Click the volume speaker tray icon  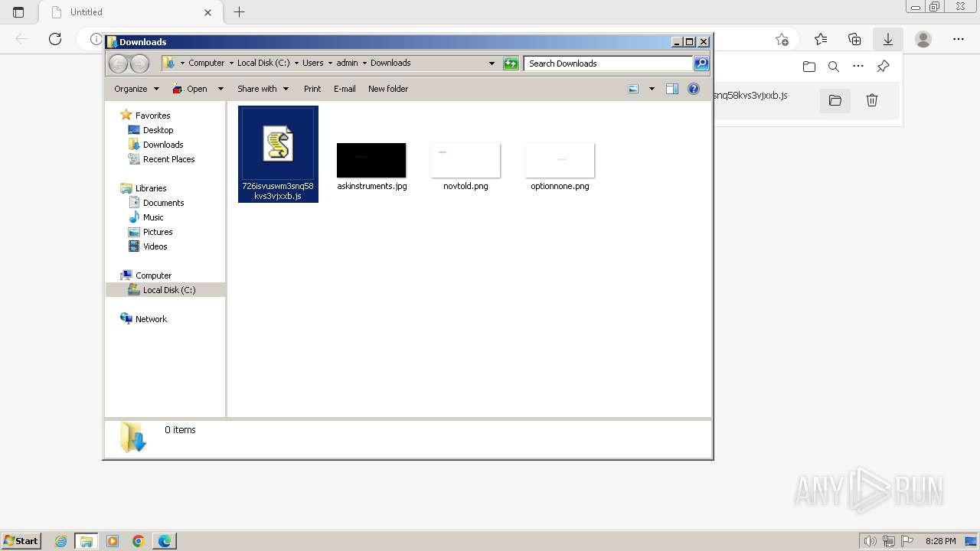pyautogui.click(x=870, y=541)
